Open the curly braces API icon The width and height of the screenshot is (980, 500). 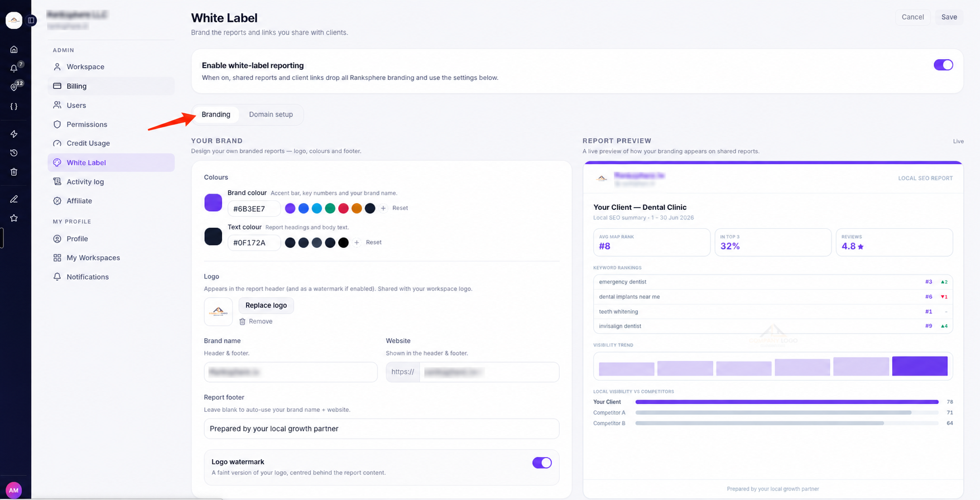14,106
